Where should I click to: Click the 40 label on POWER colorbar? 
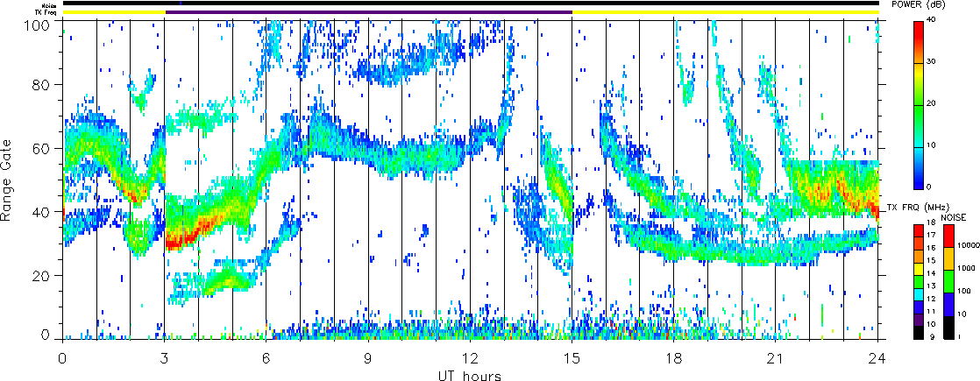(931, 21)
